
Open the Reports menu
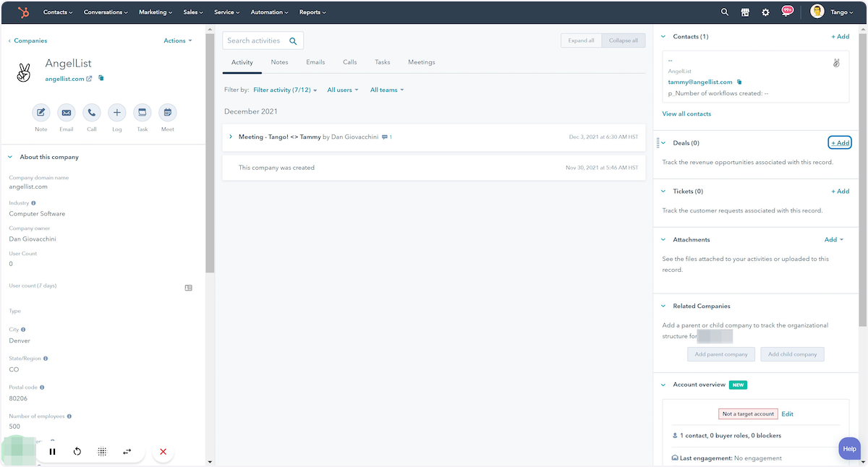tap(312, 12)
